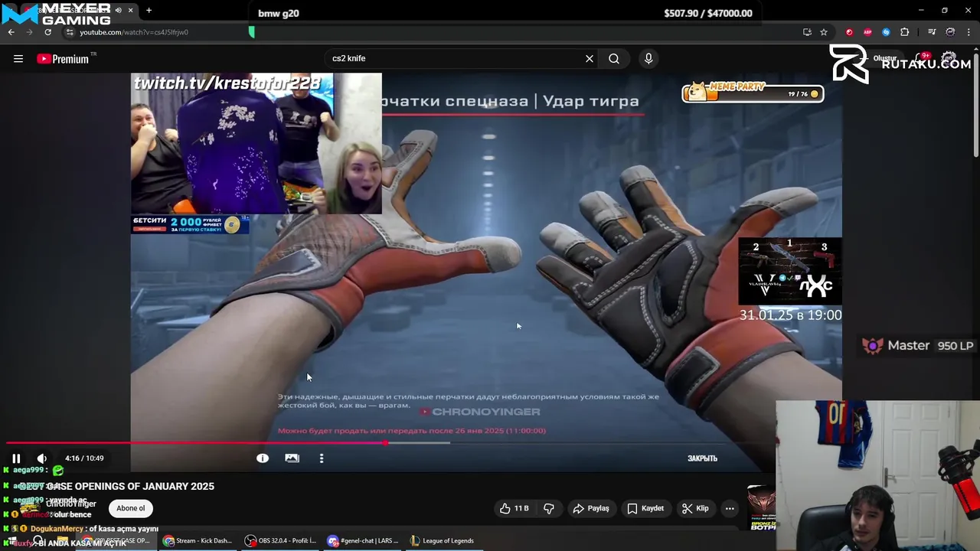Viewport: 980px width, 551px height.
Task: Like the video (11 B)
Action: click(x=514, y=508)
